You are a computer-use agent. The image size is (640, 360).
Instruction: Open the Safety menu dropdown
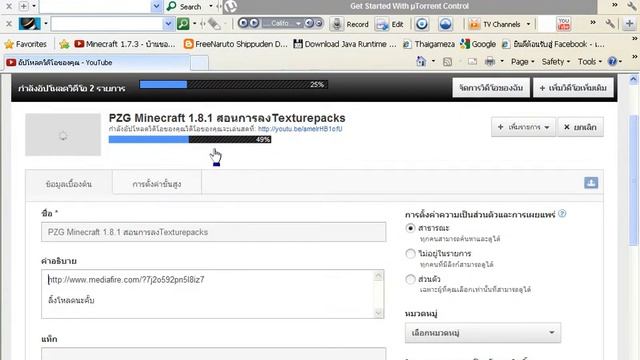pos(556,62)
